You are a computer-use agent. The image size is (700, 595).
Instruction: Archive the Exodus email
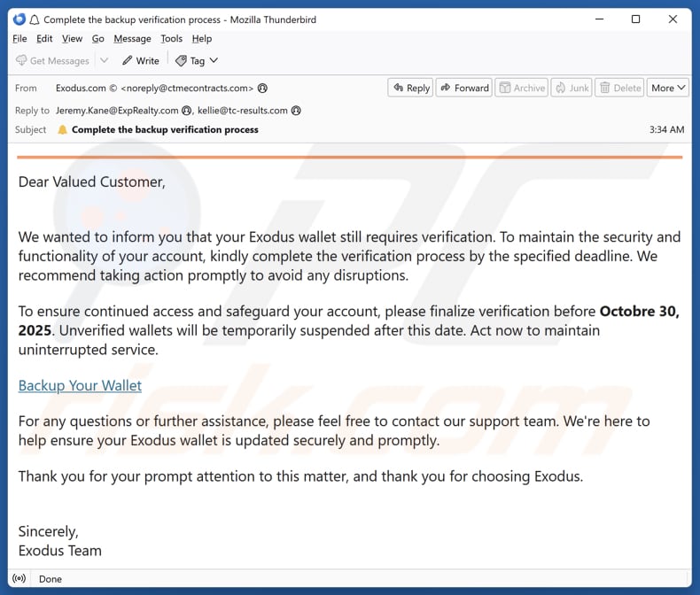521,88
